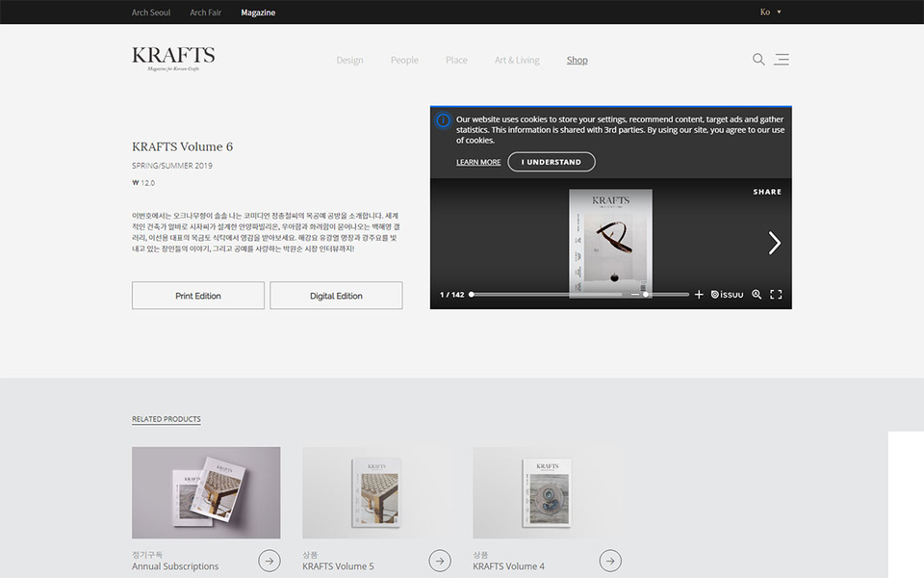Select the Design menu item
The image size is (924, 578).
(x=349, y=61)
